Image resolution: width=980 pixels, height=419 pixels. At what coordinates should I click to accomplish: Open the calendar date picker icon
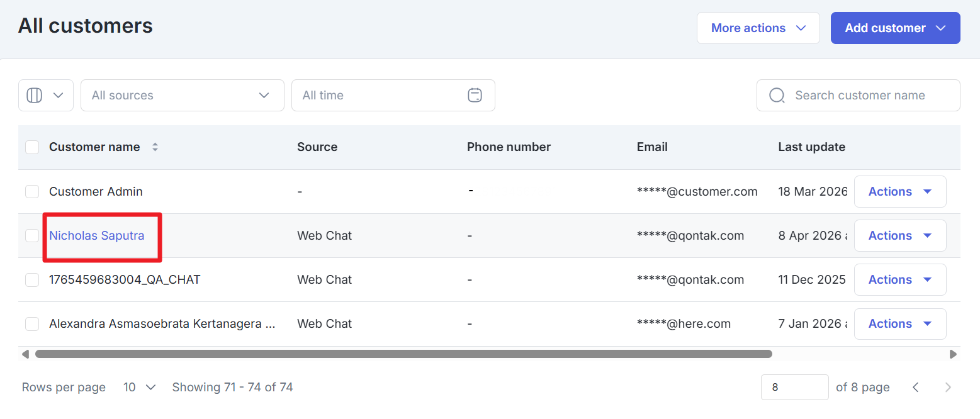[475, 96]
